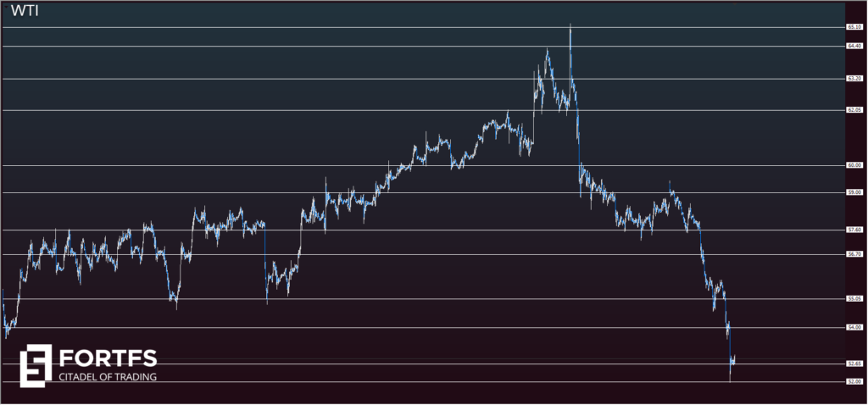Viewport: 868px width, 405px height.
Task: Select the 54.00 price level label
Action: [x=854, y=327]
